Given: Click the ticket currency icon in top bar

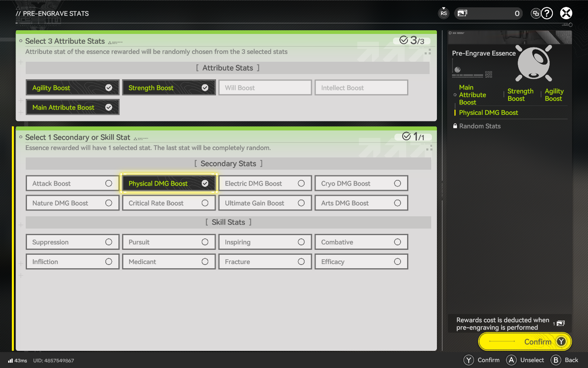Looking at the screenshot, I should coord(462,13).
